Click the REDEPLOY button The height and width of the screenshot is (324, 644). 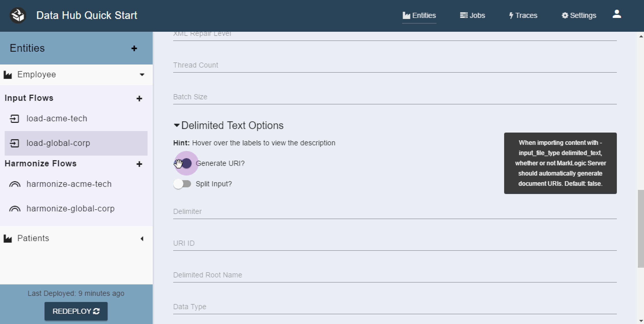(x=76, y=311)
